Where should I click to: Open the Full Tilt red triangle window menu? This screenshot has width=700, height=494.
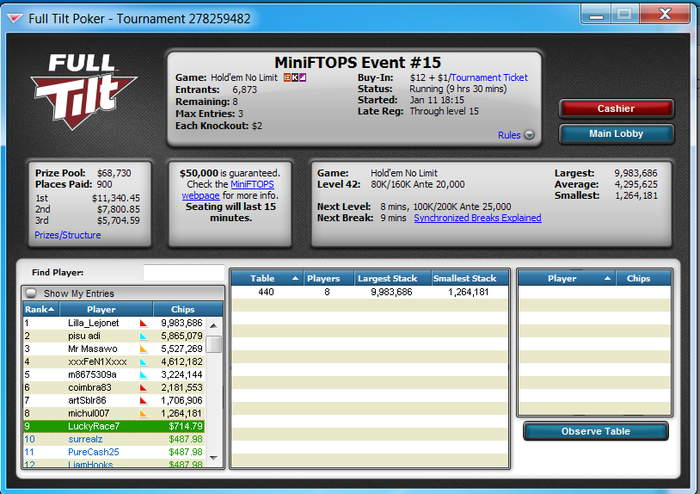tap(15, 19)
